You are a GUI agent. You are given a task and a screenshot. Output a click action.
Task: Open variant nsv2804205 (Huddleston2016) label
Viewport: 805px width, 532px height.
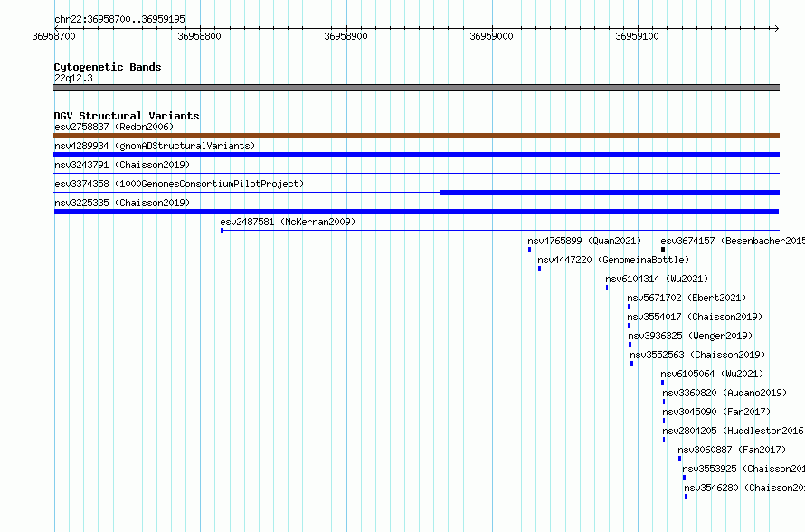(734, 431)
